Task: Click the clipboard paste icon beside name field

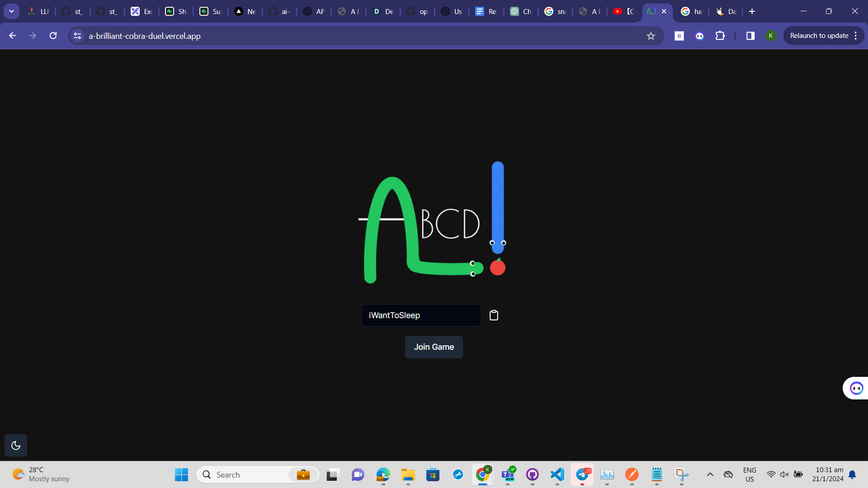Action: coord(494,315)
